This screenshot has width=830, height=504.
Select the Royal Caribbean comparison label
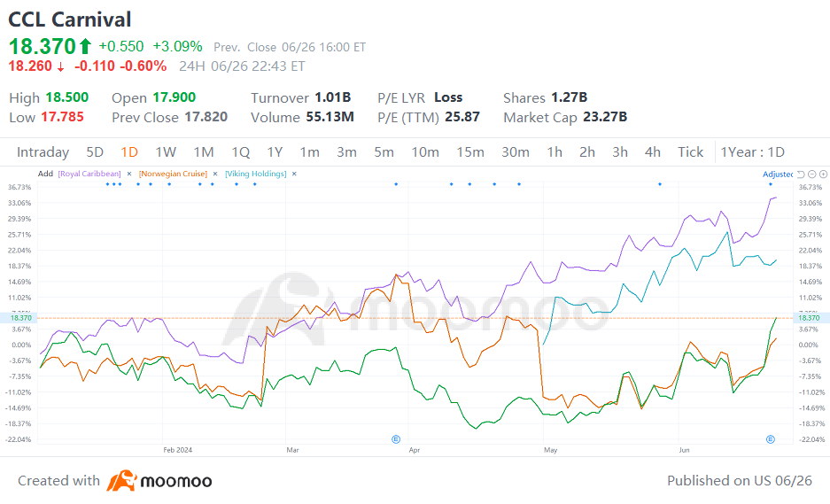click(89, 174)
